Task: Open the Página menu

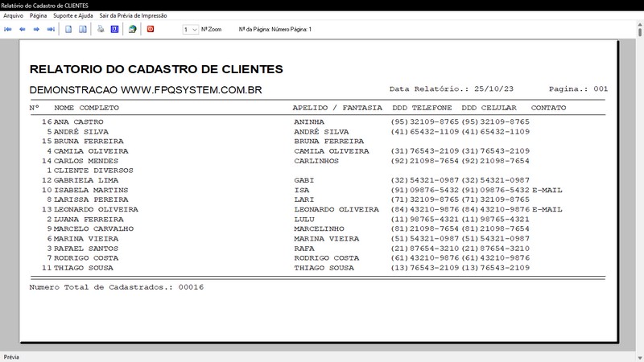Action: click(x=38, y=15)
